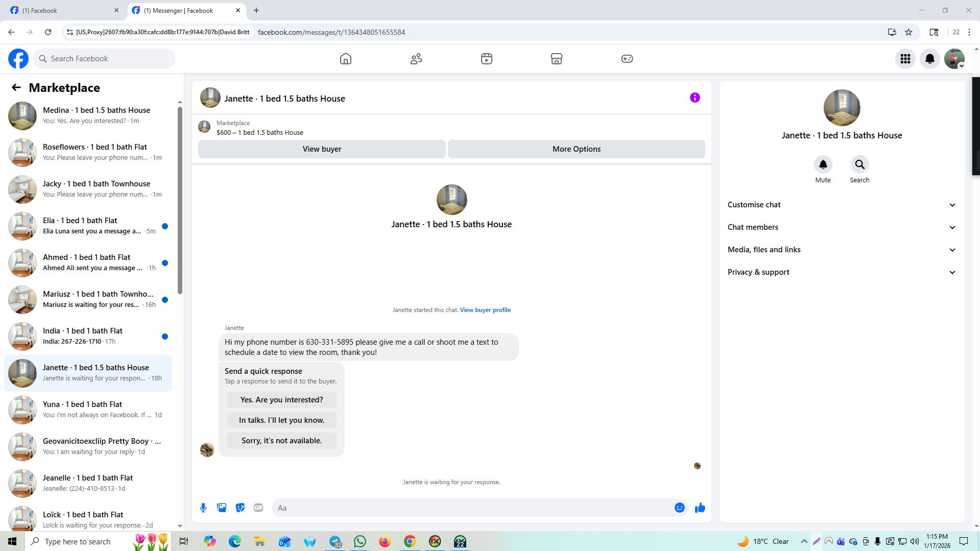This screenshot has height=551, width=980.
Task: Click the $600 – 1 bed 1.5 baths House listing
Action: (259, 132)
